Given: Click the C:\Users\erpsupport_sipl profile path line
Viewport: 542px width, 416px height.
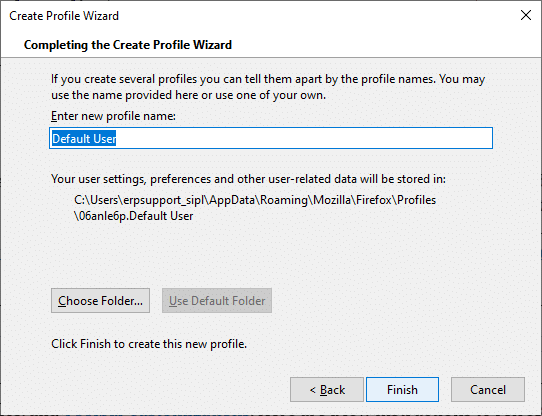Looking at the screenshot, I should point(255,200).
